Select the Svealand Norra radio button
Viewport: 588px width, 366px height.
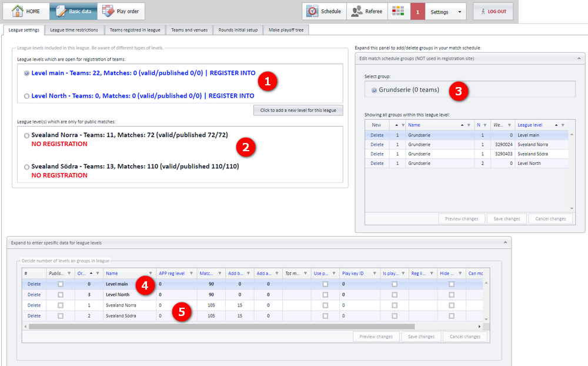[26, 135]
